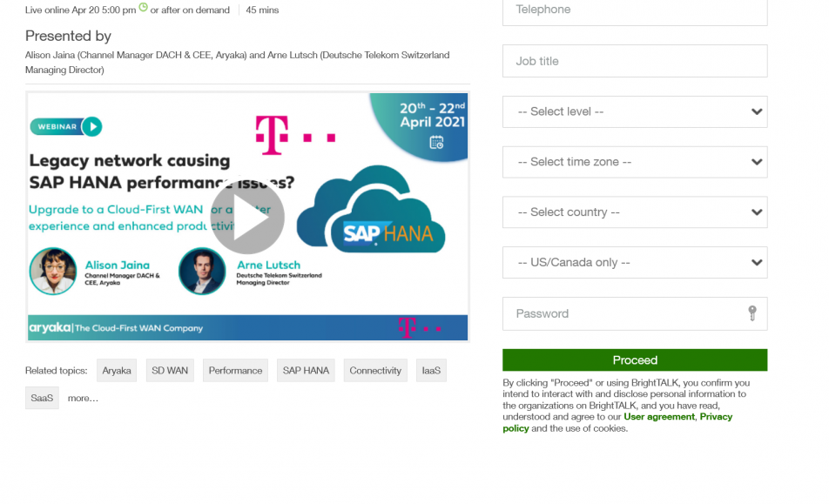The height and width of the screenshot is (504, 829).
Task: Open the US/Canada only dropdown
Action: click(635, 262)
